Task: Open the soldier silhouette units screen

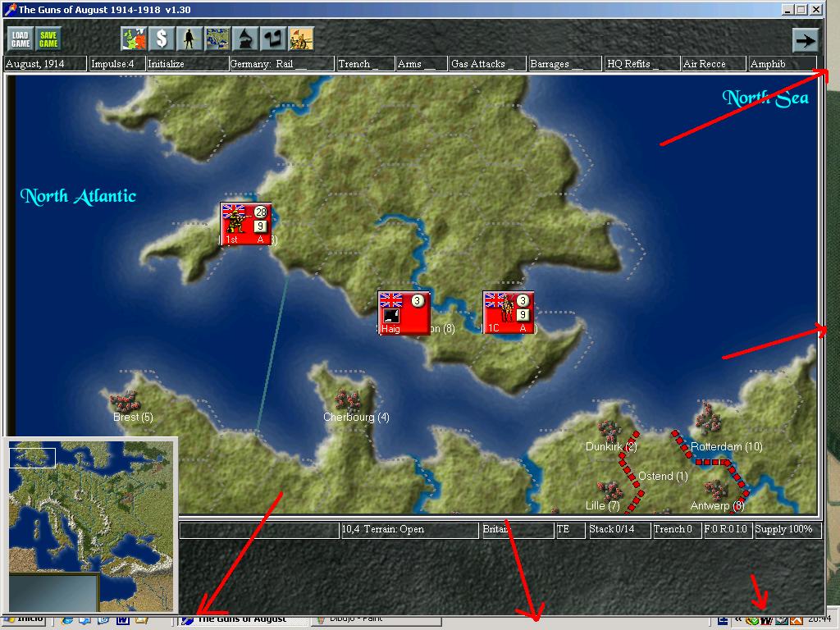Action: [189, 39]
